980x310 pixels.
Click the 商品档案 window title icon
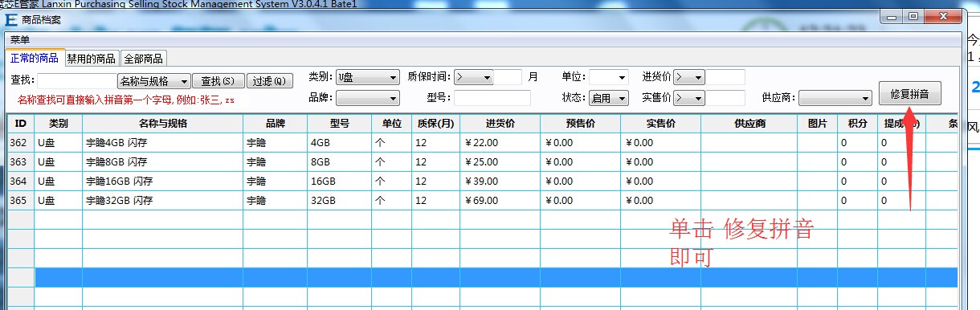12,19
